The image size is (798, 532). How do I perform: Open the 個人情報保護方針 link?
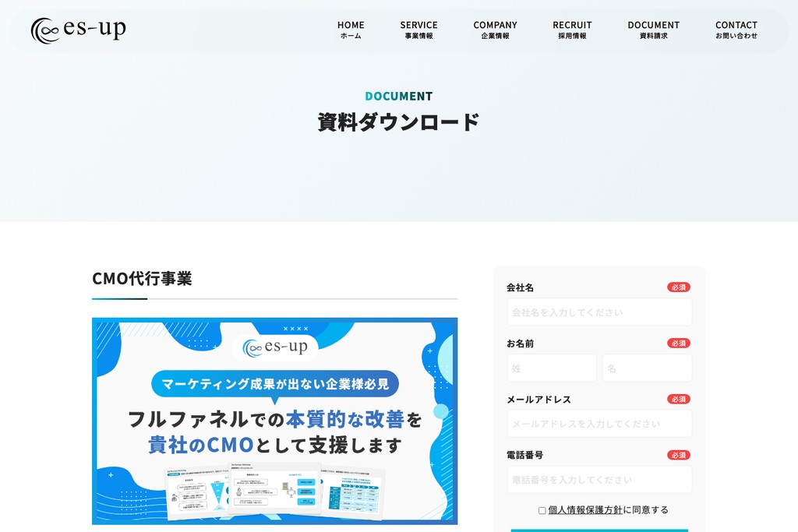tap(585, 509)
